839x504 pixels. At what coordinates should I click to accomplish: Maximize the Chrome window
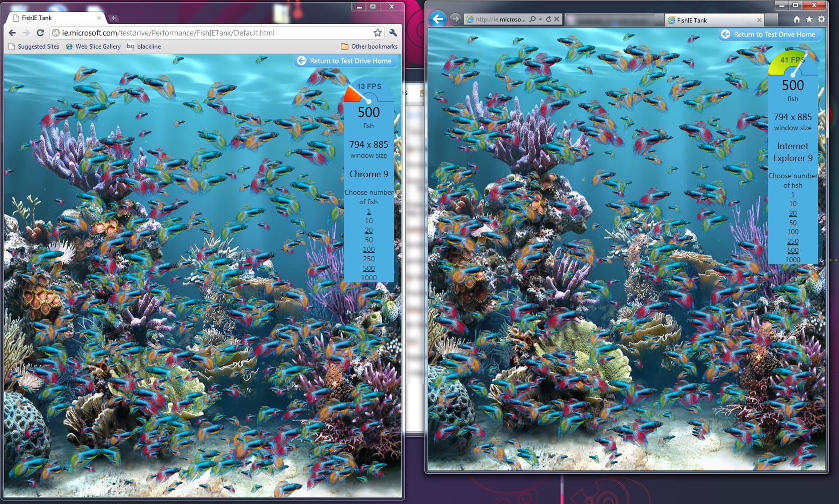pyautogui.click(x=373, y=7)
